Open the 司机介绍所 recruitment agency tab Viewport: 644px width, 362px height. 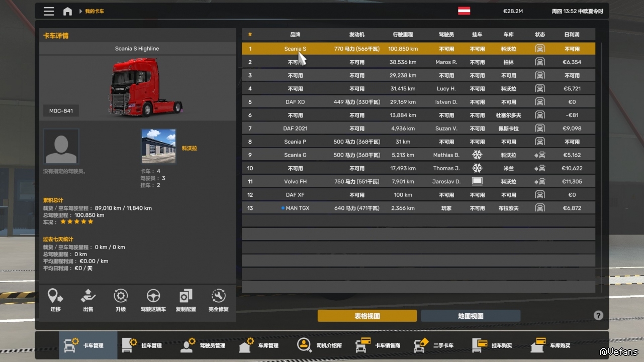pos(321,345)
